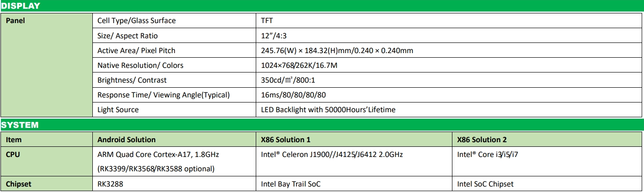Click the Active Area/ Pixel Pitch label
The height and width of the screenshot is (193, 644).
[137, 50]
